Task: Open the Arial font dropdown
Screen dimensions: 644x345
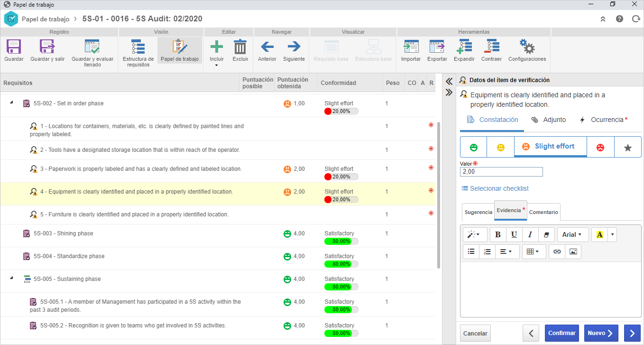Action: click(x=573, y=234)
